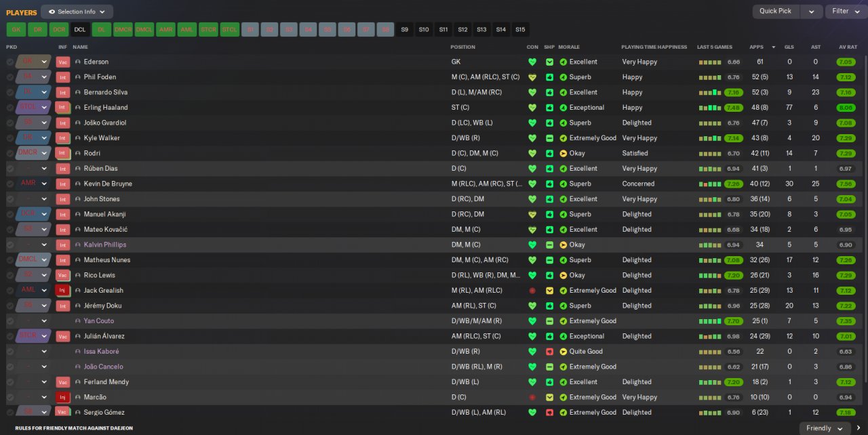Click Erling Haaland's 8.06 average rating
The height and width of the screenshot is (435, 868).
[x=846, y=108]
